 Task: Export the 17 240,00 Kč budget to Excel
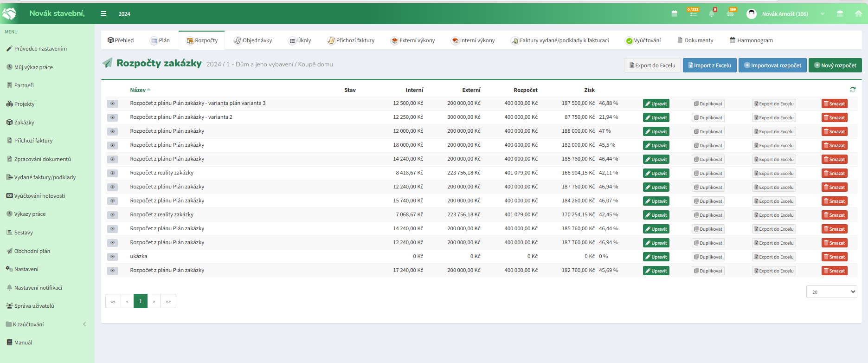[x=774, y=271]
